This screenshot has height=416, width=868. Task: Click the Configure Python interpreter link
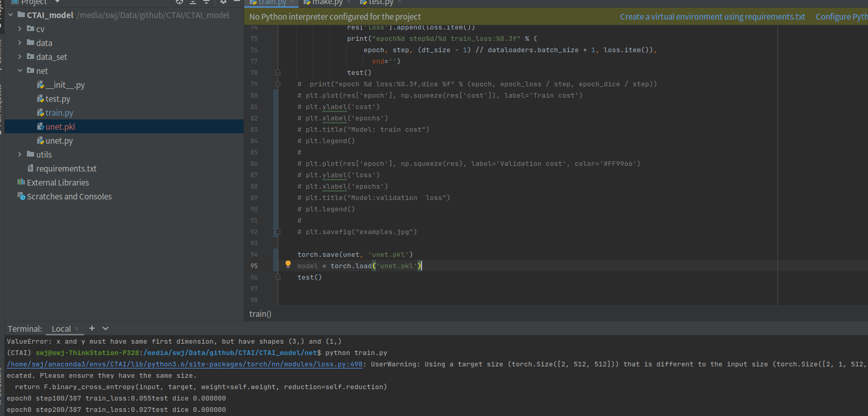pos(842,17)
